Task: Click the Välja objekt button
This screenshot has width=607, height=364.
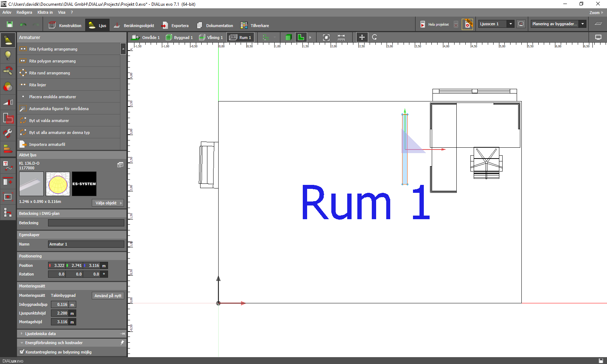Action: point(108,203)
